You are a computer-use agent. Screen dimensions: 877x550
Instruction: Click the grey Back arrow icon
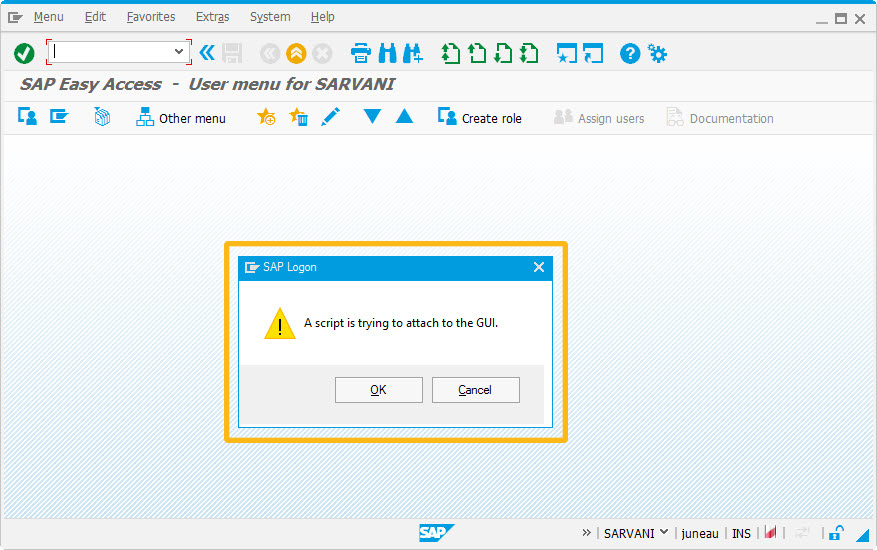pos(270,54)
